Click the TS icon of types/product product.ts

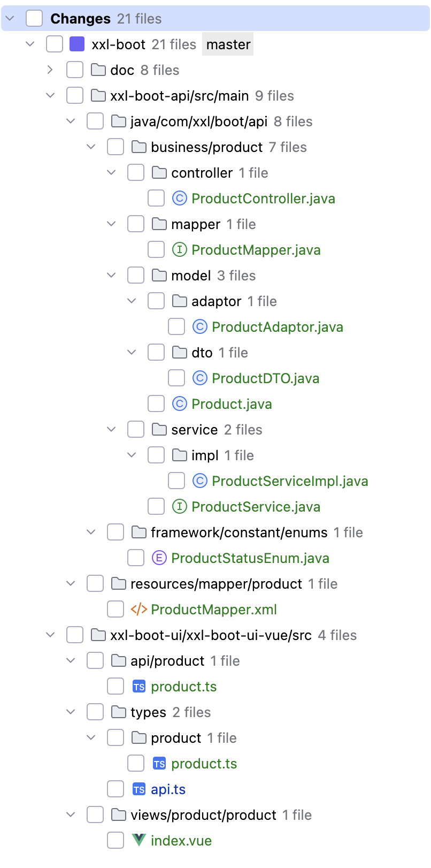click(x=159, y=764)
